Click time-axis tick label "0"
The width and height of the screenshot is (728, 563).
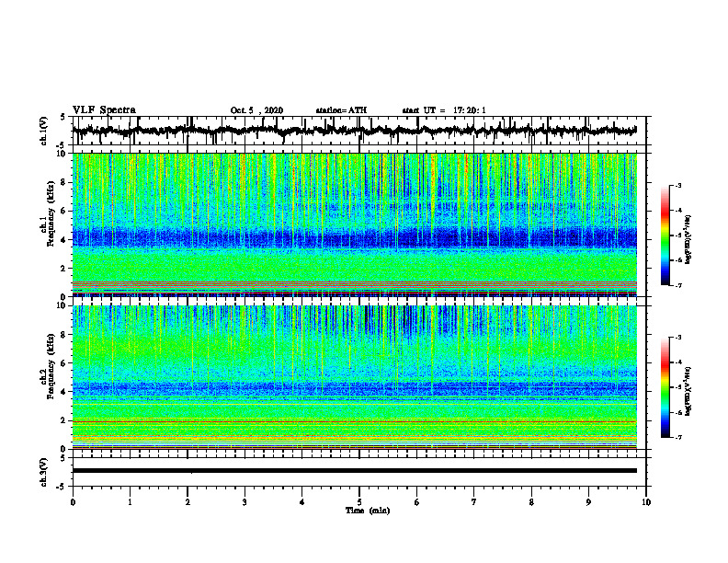click(73, 502)
